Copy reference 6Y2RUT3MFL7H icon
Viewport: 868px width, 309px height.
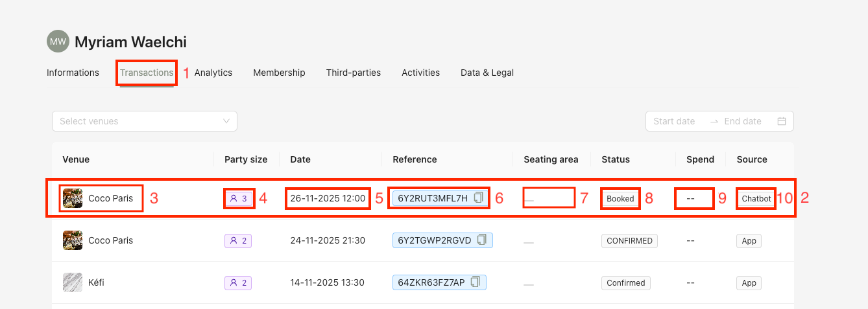[x=478, y=198]
